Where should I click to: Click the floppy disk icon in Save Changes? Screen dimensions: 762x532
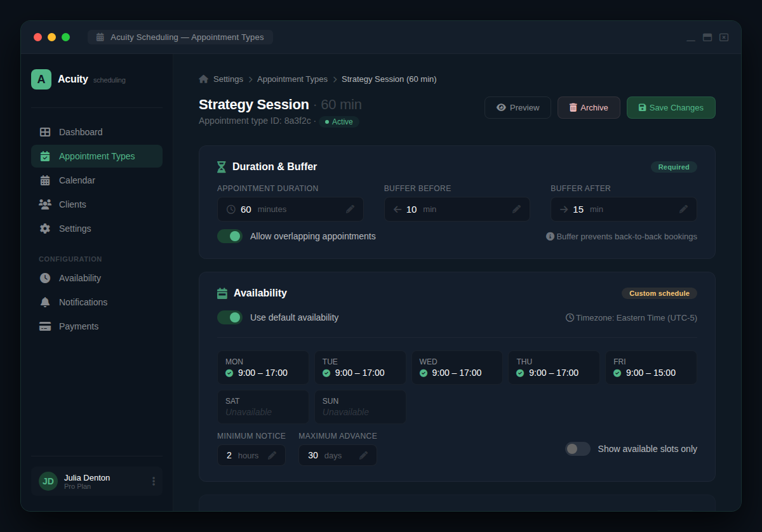[643, 107]
